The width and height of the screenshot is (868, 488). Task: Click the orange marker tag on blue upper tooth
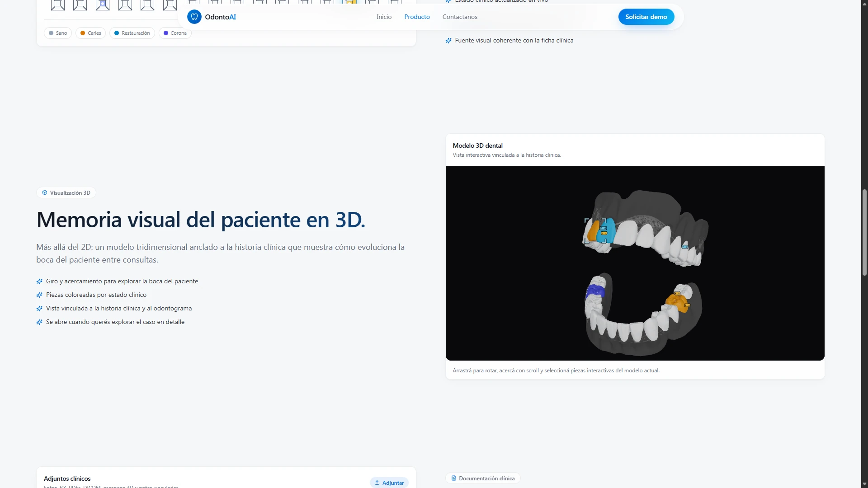(604, 233)
